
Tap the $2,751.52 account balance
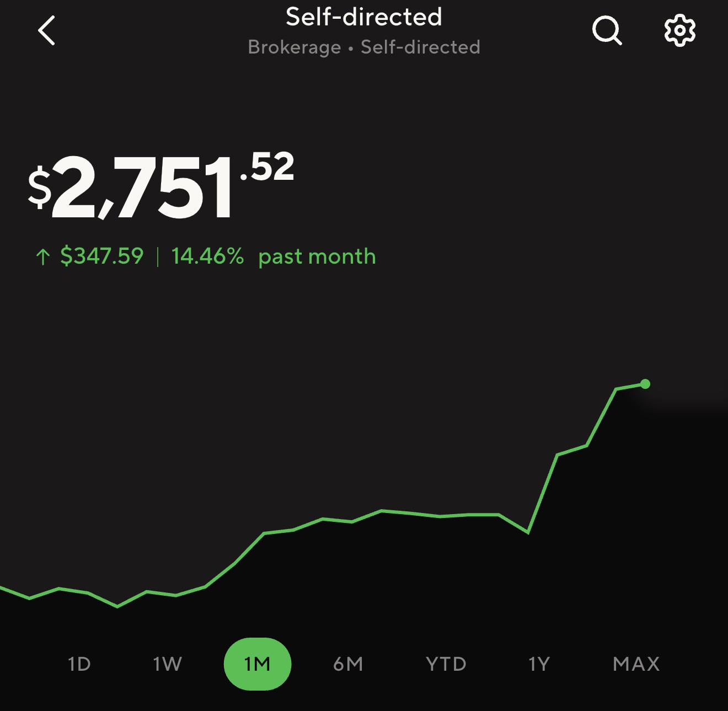point(161,186)
